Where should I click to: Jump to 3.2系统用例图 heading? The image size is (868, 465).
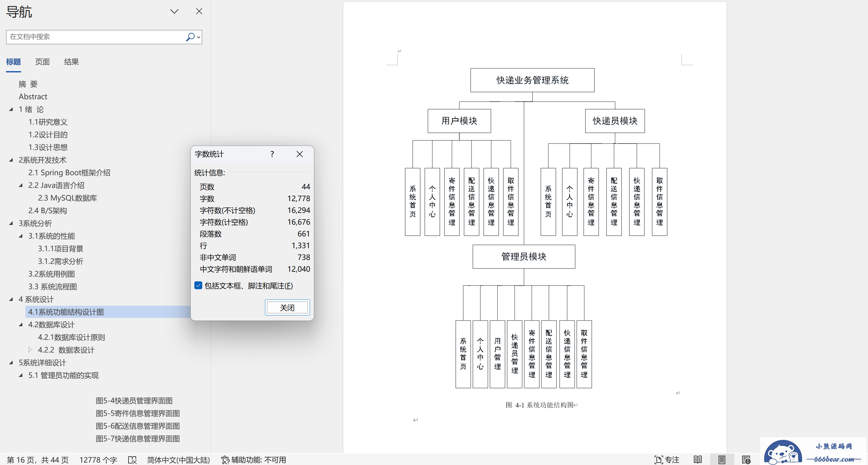[x=52, y=274]
